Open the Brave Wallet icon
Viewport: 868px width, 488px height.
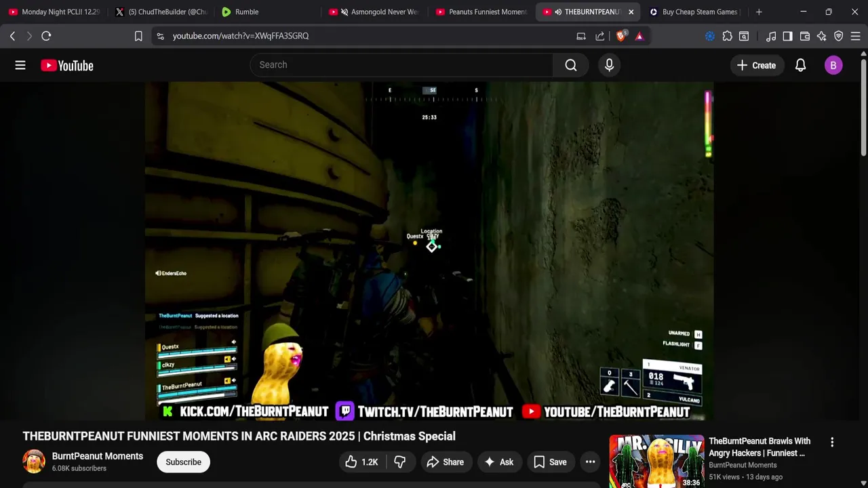(x=805, y=36)
